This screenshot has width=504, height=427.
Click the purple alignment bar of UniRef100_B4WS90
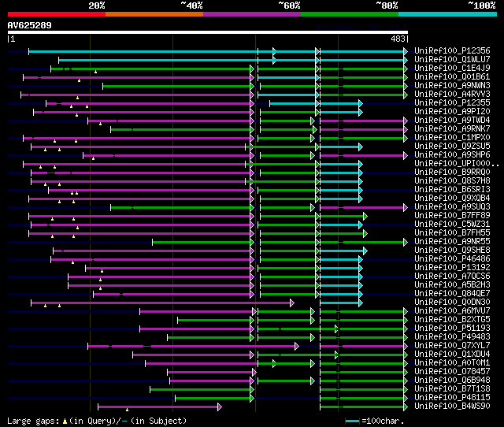pos(160,407)
